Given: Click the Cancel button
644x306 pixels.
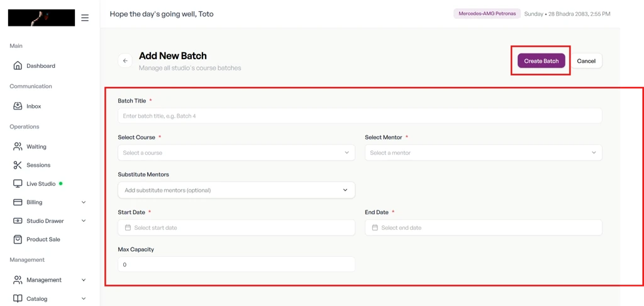Looking at the screenshot, I should tap(586, 61).
